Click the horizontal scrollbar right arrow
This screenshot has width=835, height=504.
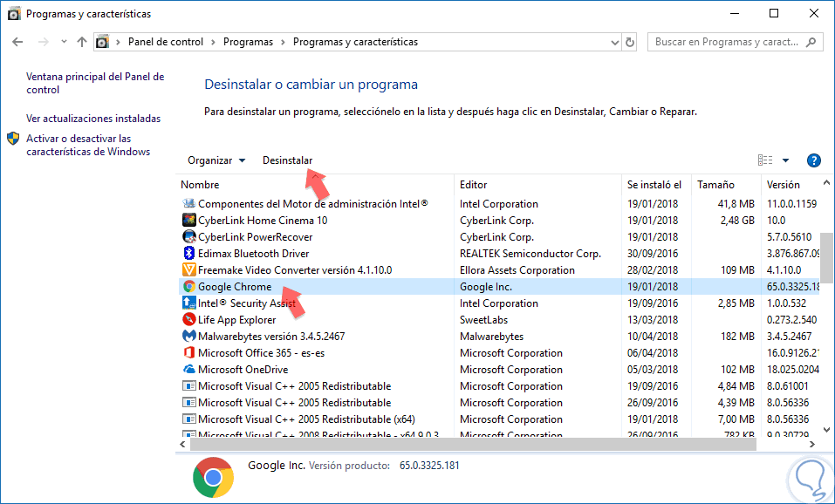812,444
